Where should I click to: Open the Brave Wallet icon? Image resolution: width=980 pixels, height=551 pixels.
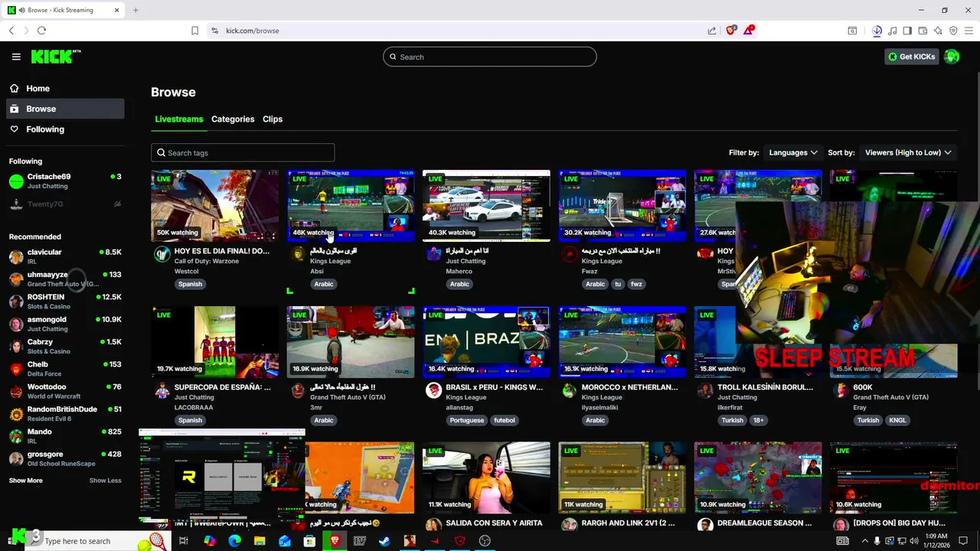point(923,31)
